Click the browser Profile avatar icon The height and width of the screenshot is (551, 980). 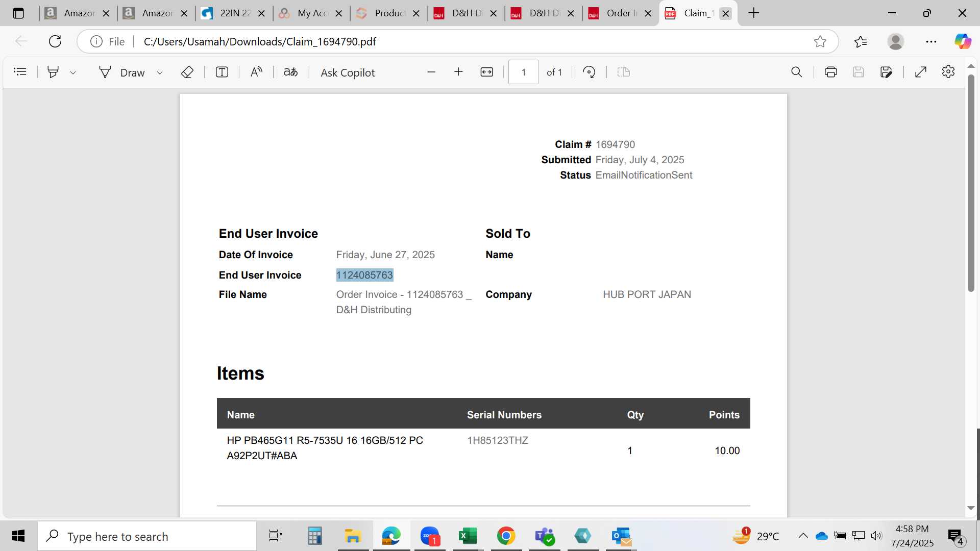click(896, 41)
